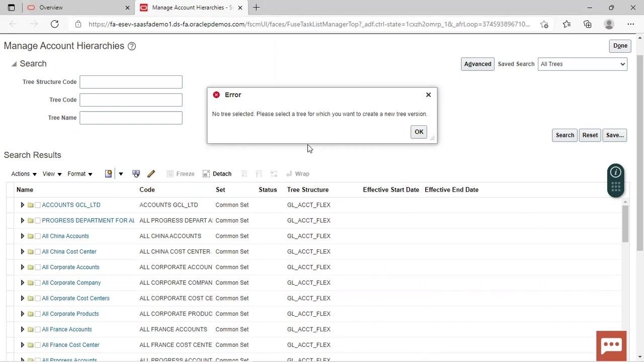Click the Freeze column button
Viewport: 644px width, 362px height.
pyautogui.click(x=180, y=173)
